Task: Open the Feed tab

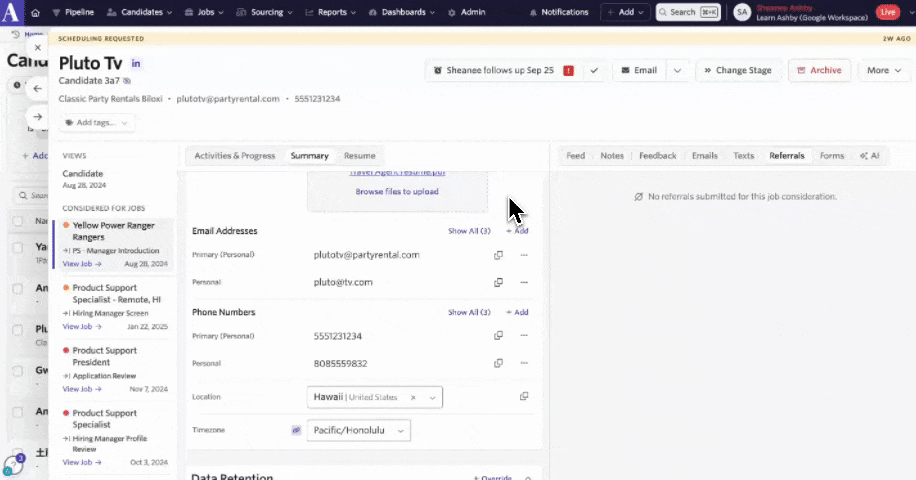Action: pos(575,156)
